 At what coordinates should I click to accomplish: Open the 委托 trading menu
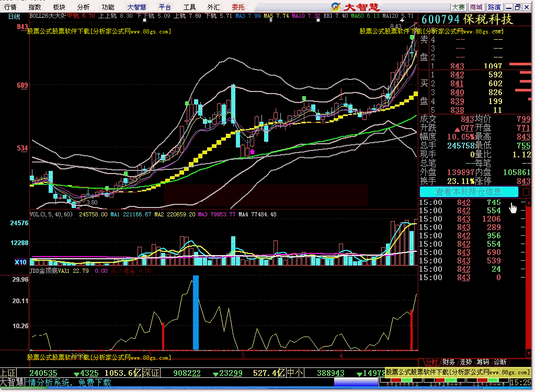click(x=238, y=7)
